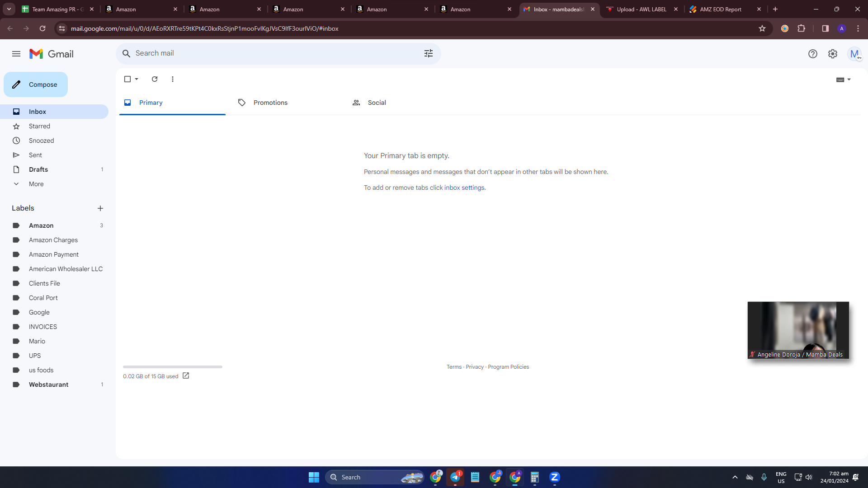Show search options filter icon
This screenshot has height=488, width=868.
coord(428,53)
